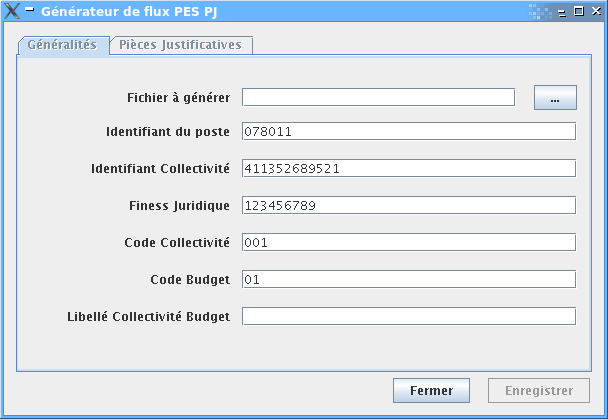
Task: Click the Code Budget text box
Action: (x=409, y=279)
